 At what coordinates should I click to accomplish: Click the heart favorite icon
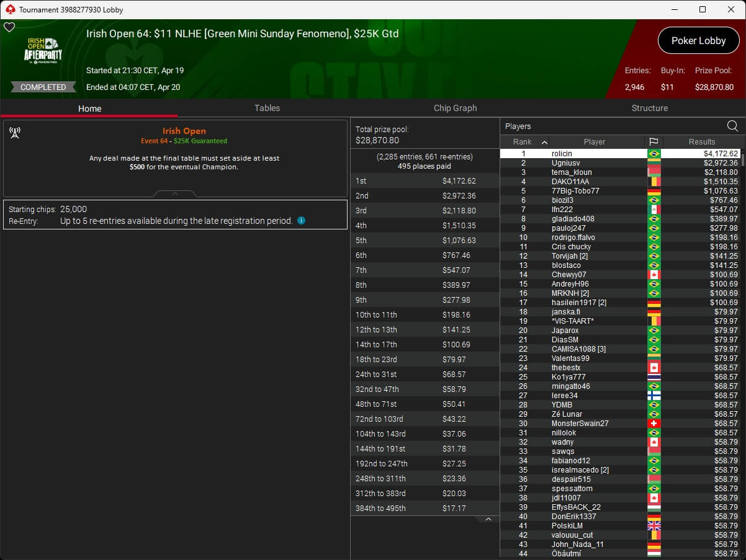(x=9, y=27)
